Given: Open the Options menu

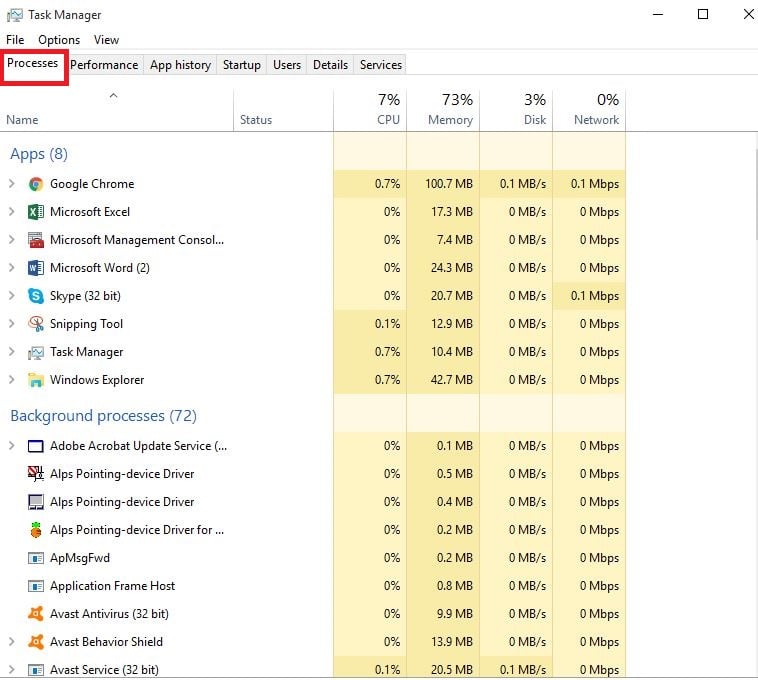Looking at the screenshot, I should tap(59, 40).
